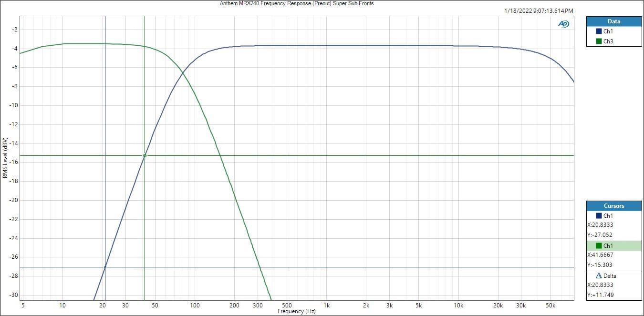Click the RMS Level (dBV) axis title
The height and width of the screenshot is (316, 644).
click(5, 158)
